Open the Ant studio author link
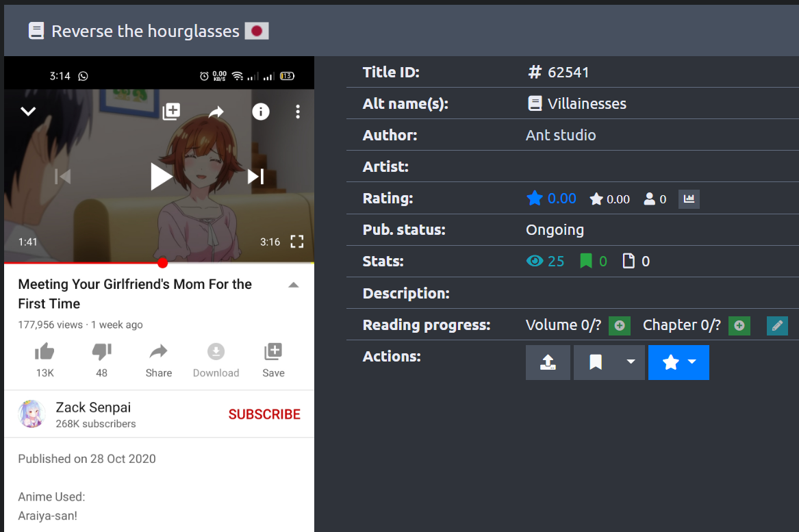 pos(561,136)
